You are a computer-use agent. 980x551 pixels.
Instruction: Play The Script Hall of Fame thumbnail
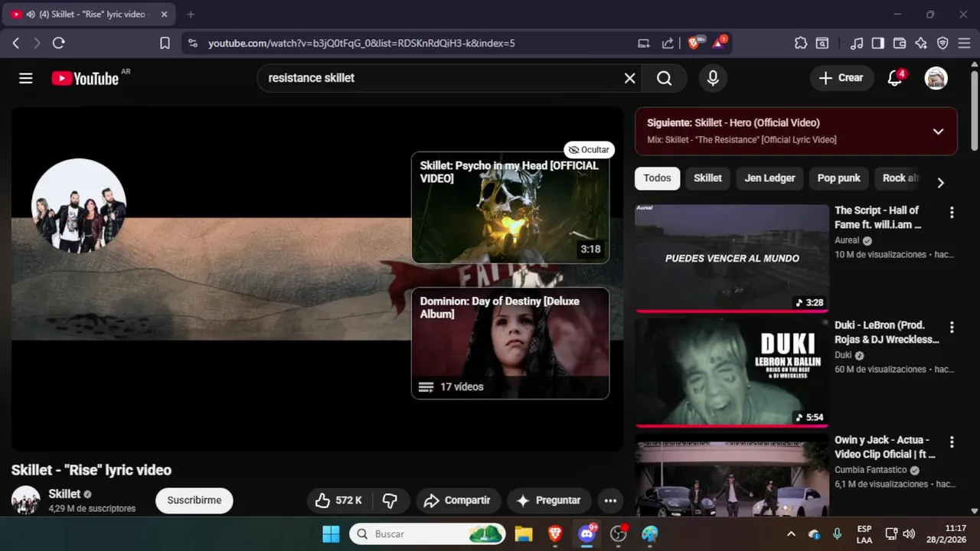point(731,258)
